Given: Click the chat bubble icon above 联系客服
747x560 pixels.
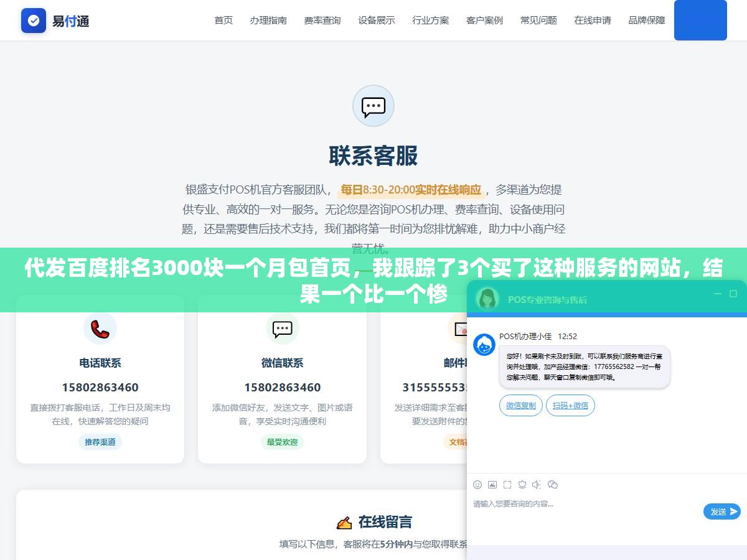Looking at the screenshot, I should point(374,106).
